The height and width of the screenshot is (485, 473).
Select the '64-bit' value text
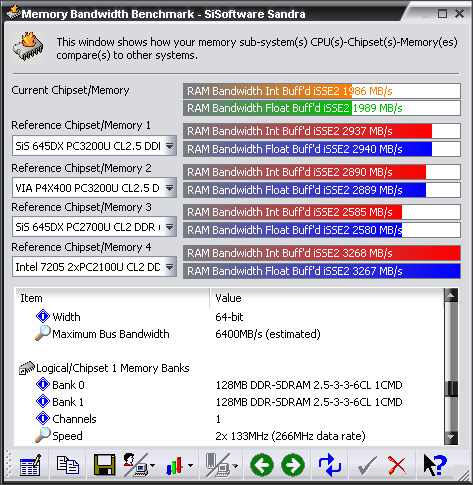229,316
